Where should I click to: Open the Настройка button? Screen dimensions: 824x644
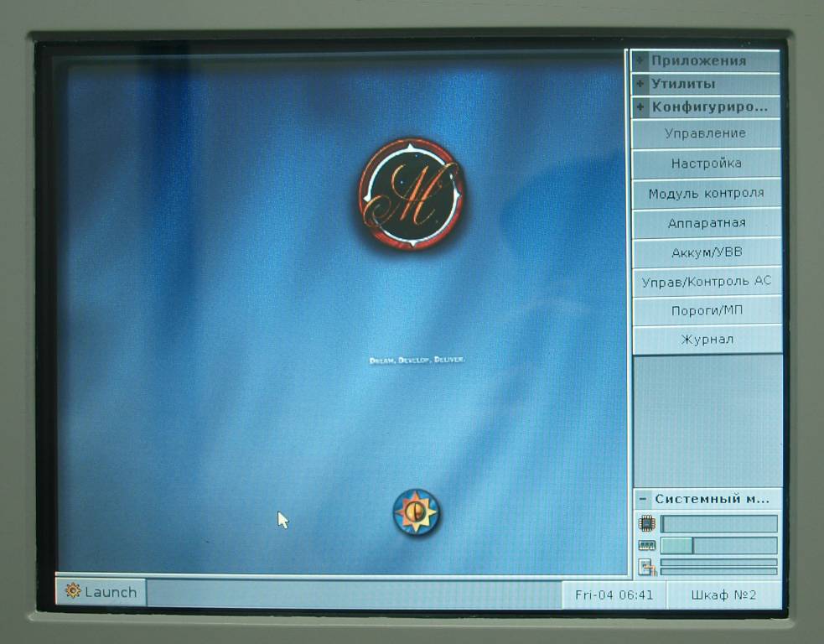(706, 164)
